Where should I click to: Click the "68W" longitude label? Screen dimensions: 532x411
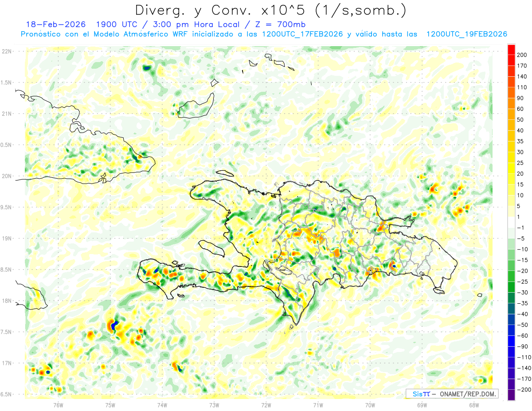(473, 405)
